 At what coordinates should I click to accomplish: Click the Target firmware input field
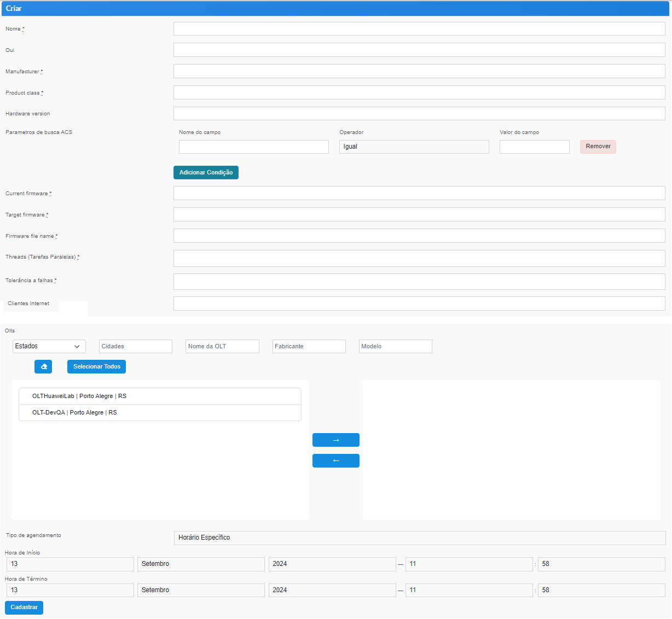pos(419,214)
